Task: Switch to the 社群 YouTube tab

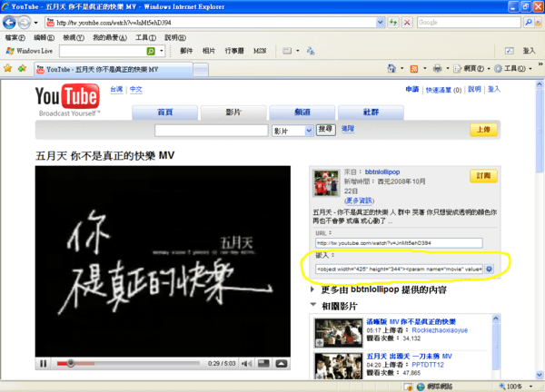Action: pos(371,113)
